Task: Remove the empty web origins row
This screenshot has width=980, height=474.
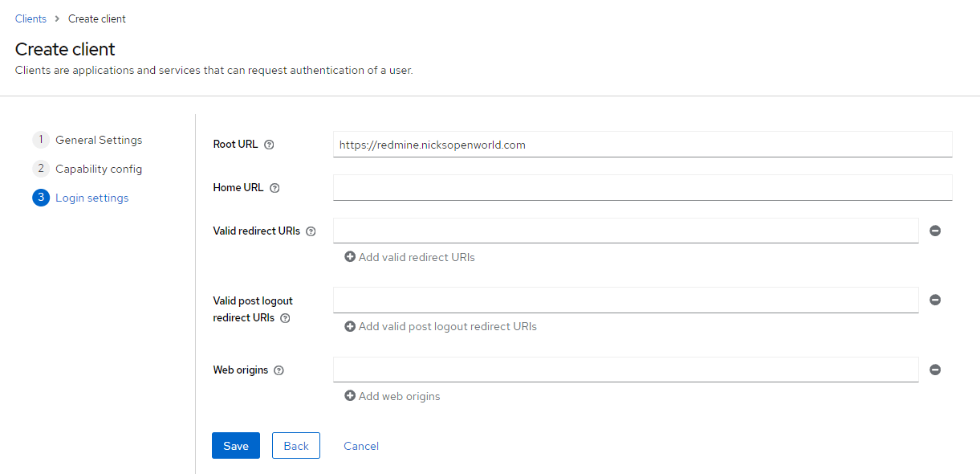Action: (x=935, y=370)
